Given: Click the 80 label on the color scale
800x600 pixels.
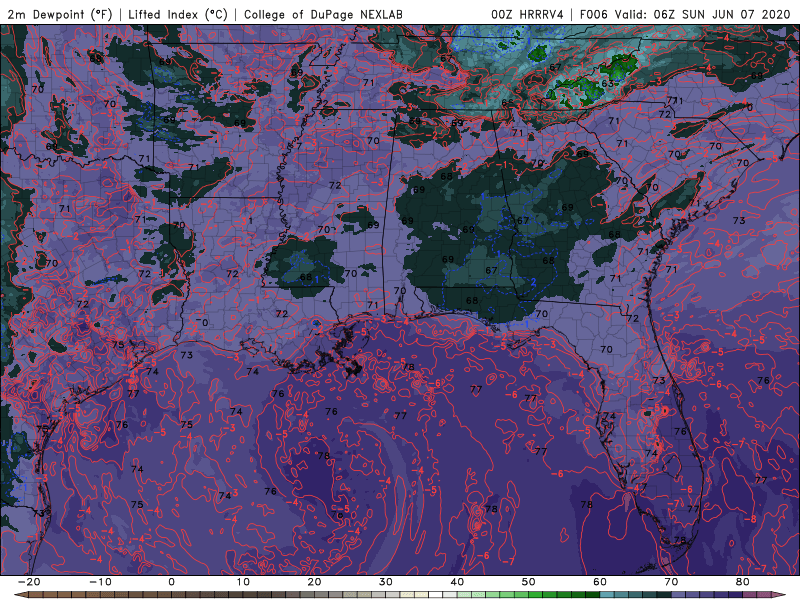Looking at the screenshot, I should click(743, 582).
